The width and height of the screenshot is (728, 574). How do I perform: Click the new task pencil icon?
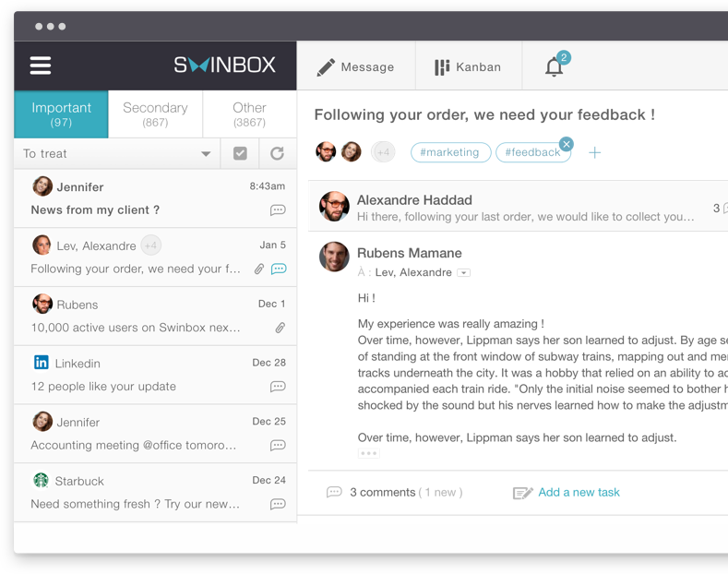(x=523, y=493)
